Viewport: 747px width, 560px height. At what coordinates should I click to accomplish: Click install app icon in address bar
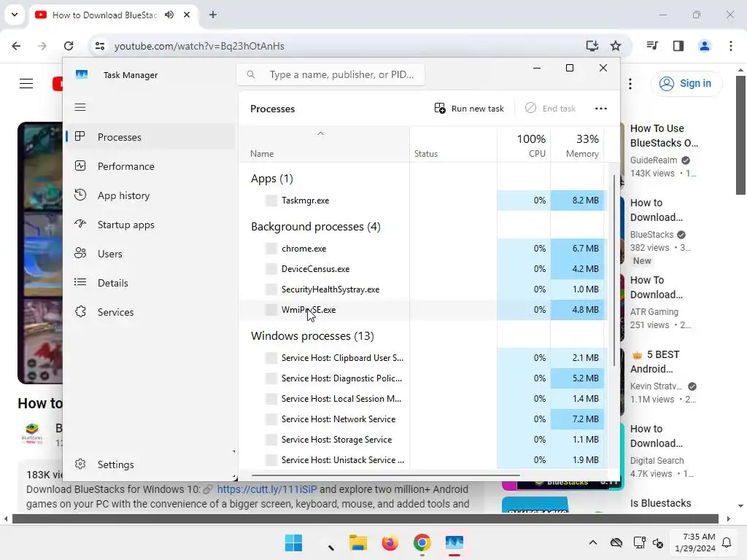pos(592,46)
